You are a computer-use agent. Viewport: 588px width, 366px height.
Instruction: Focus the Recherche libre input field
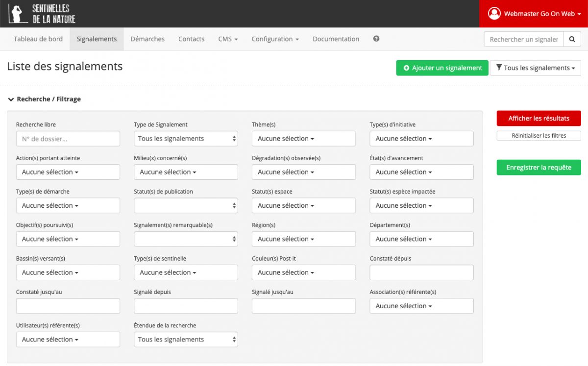[68, 139]
